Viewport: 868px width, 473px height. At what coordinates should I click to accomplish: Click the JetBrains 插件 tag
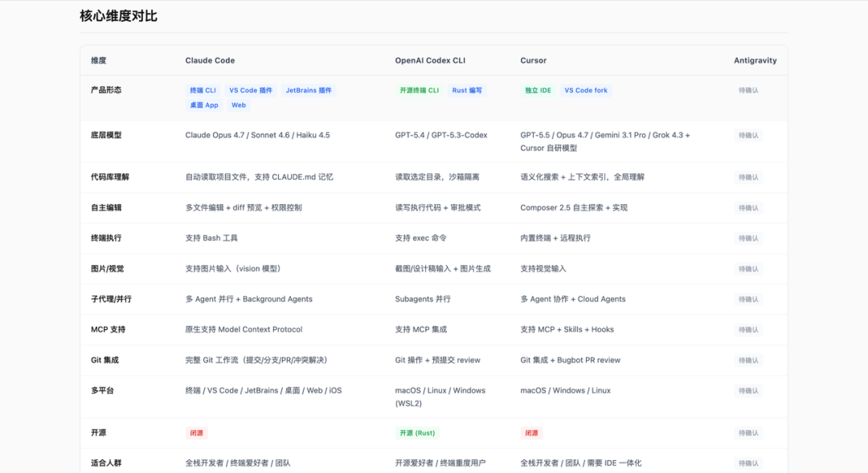pos(309,90)
